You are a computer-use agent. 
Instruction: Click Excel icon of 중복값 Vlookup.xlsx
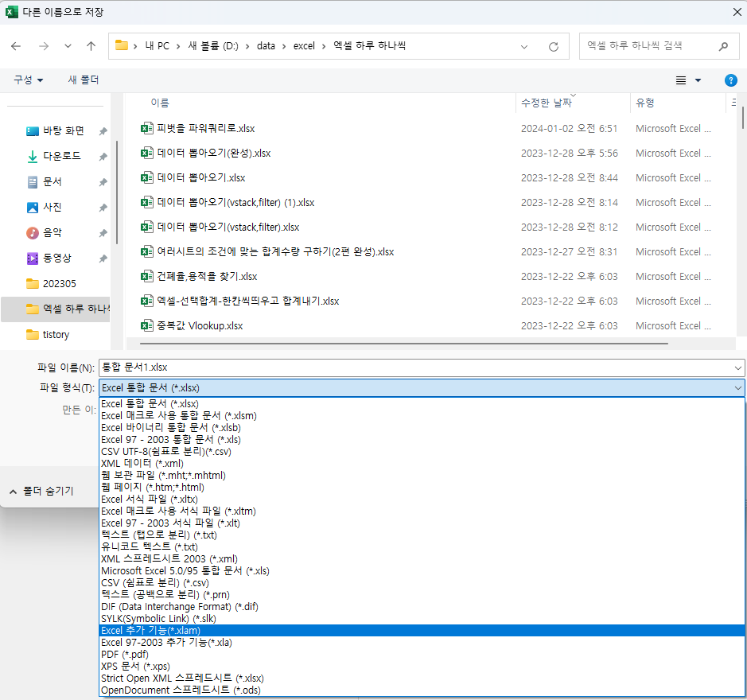146,326
